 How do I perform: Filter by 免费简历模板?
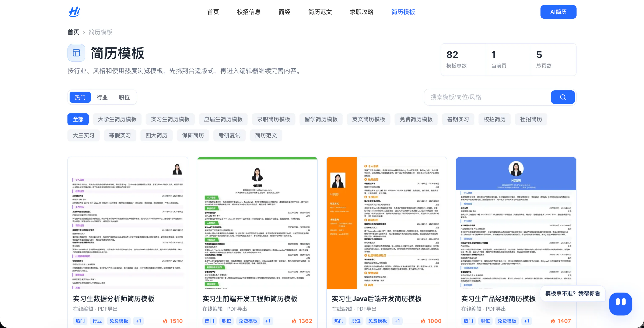pos(416,119)
